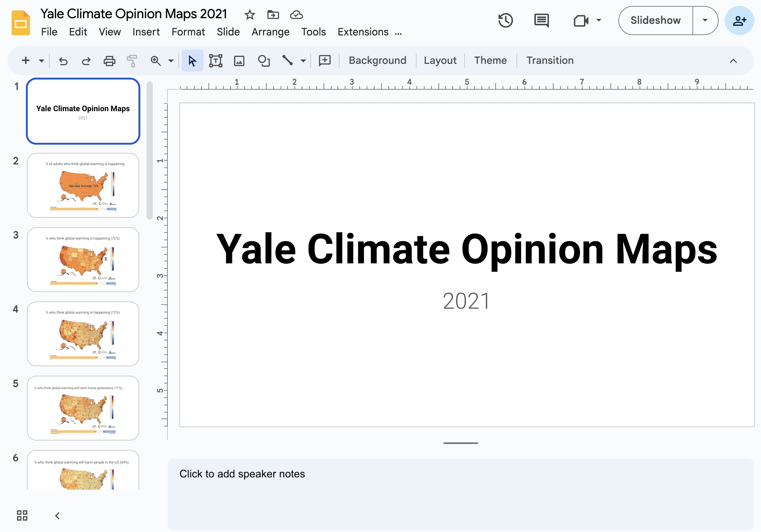This screenshot has width=761, height=532.
Task: Hide the menus with the up chevron
Action: click(x=733, y=61)
